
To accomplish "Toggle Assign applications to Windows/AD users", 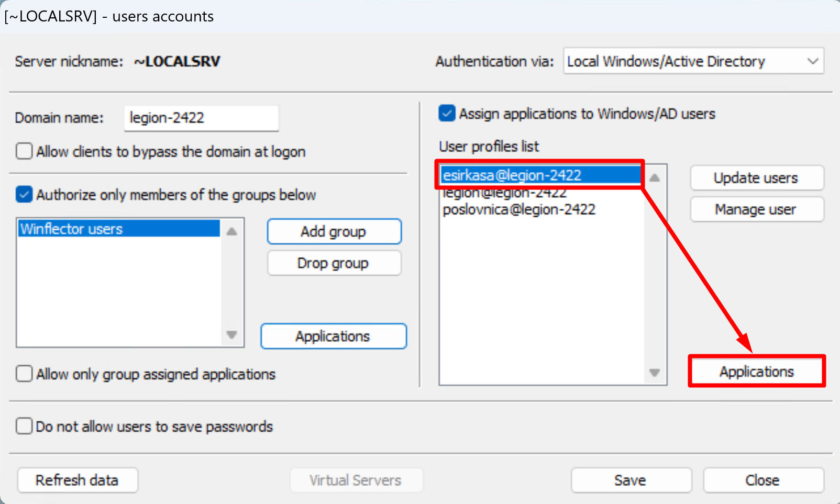I will click(x=447, y=114).
